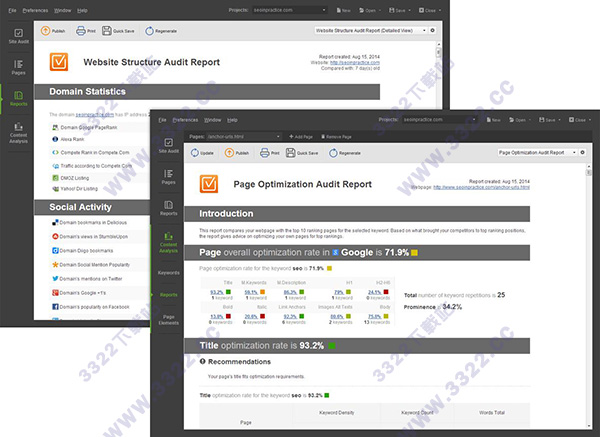The width and height of the screenshot is (600, 437).
Task: Click New project in back window
Action: (x=344, y=10)
